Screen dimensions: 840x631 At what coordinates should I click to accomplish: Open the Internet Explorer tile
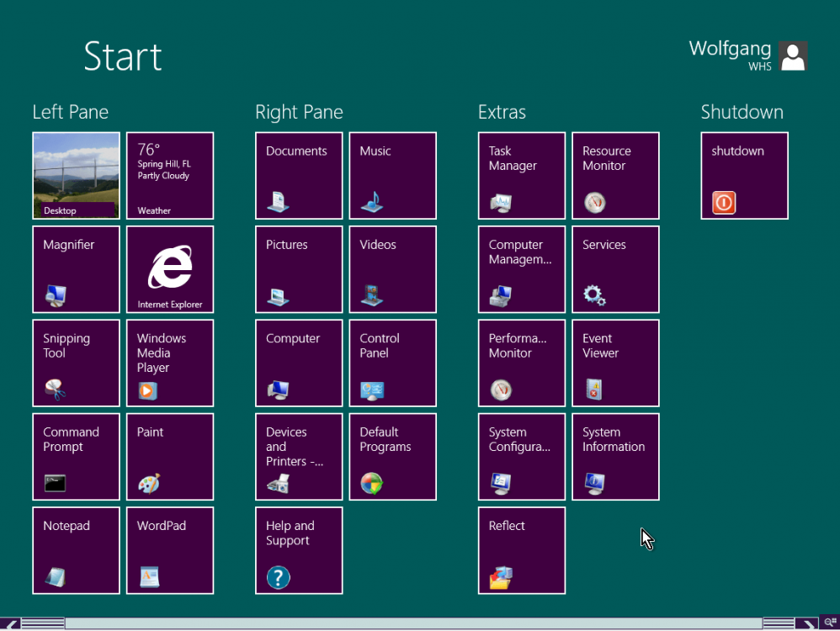[169, 269]
